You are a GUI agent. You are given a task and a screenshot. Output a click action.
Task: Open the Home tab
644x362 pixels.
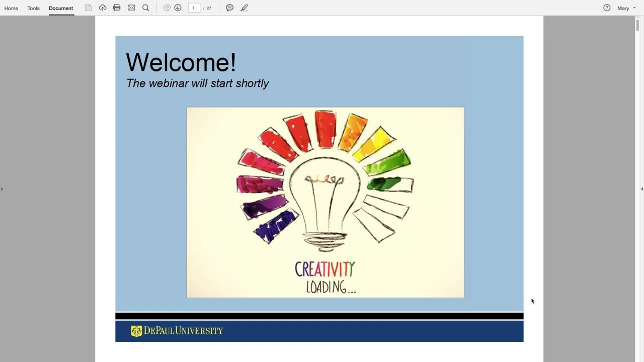click(x=11, y=8)
